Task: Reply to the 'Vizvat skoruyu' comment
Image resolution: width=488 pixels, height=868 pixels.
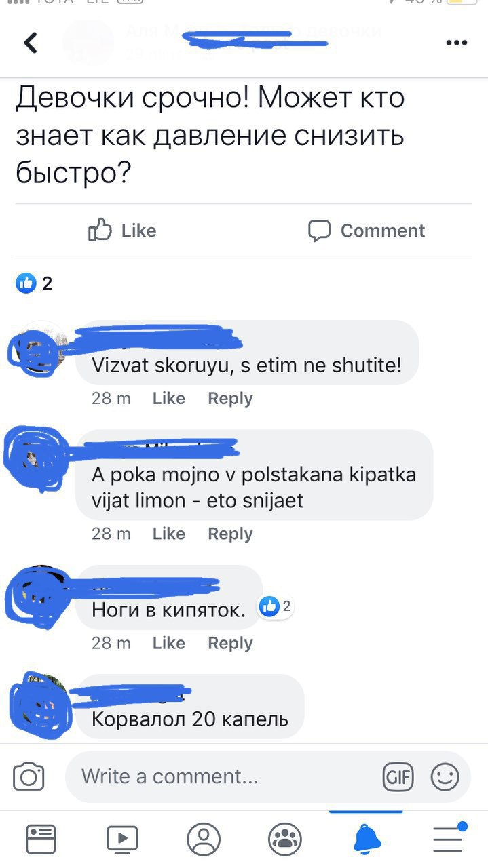Action: point(230,399)
